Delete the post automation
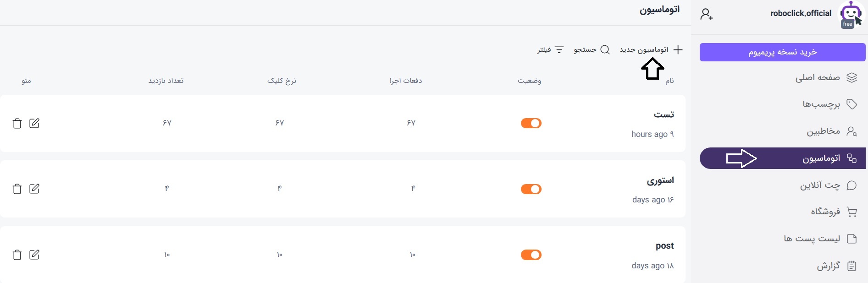The width and height of the screenshot is (868, 283). 17,255
